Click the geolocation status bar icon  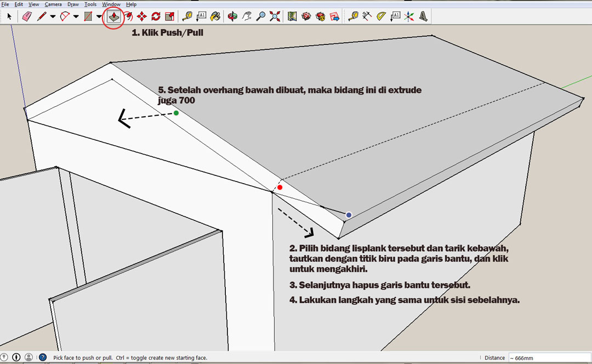pos(4,357)
